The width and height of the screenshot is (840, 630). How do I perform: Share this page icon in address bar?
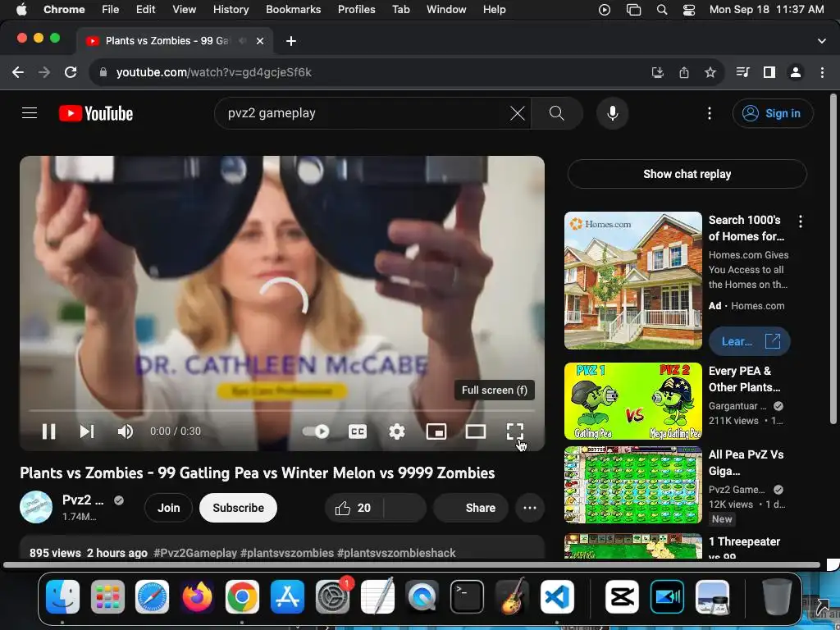(684, 72)
